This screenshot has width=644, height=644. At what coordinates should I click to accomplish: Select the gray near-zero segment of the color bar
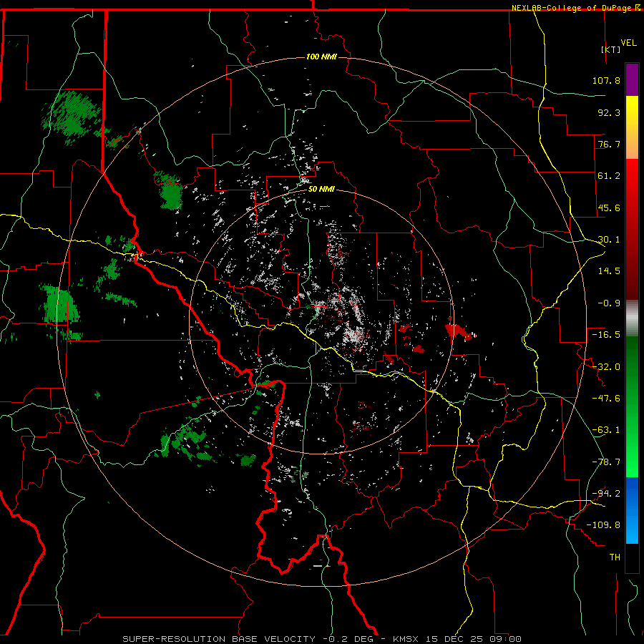[x=632, y=318]
